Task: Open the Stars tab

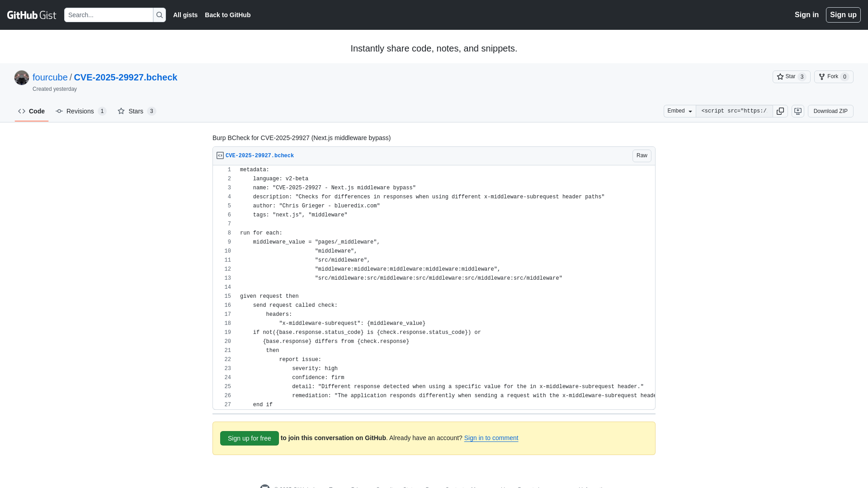Action: (136, 111)
